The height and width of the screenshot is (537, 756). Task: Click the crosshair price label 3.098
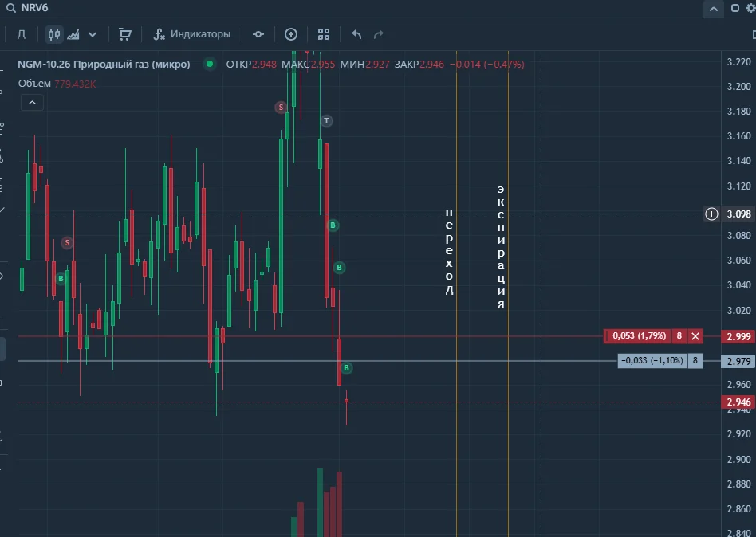(x=738, y=214)
